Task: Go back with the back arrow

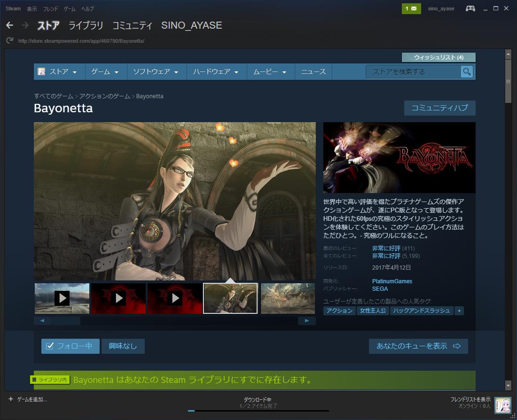Action: [x=9, y=25]
